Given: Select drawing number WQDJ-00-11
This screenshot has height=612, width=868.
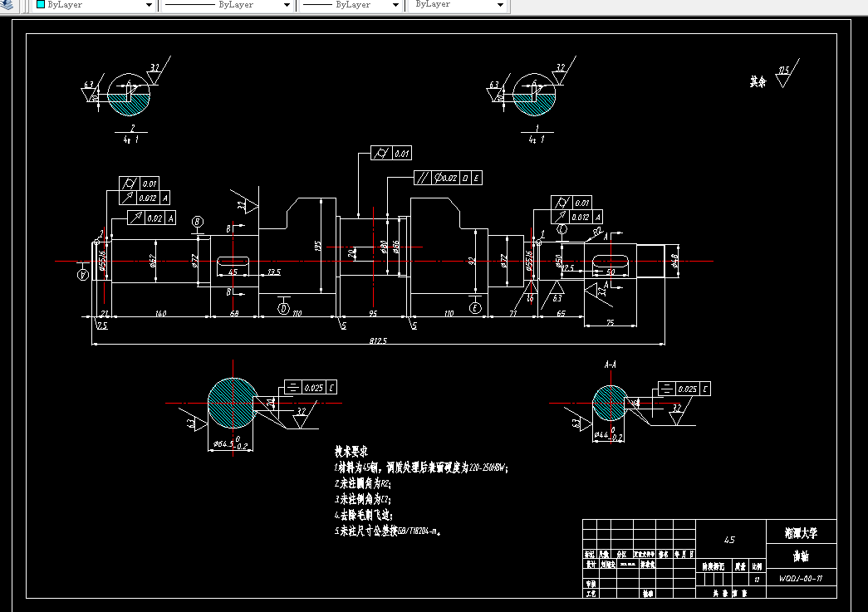Looking at the screenshot, I should coord(801,579).
